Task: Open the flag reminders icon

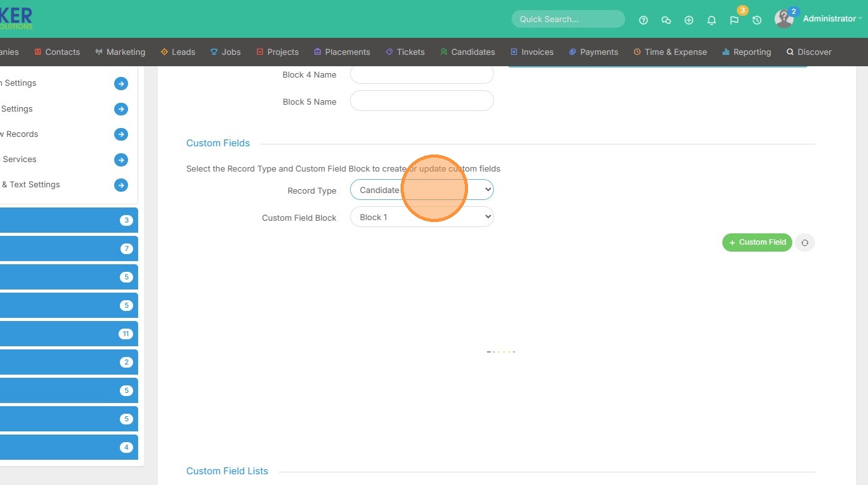Action: click(x=734, y=20)
